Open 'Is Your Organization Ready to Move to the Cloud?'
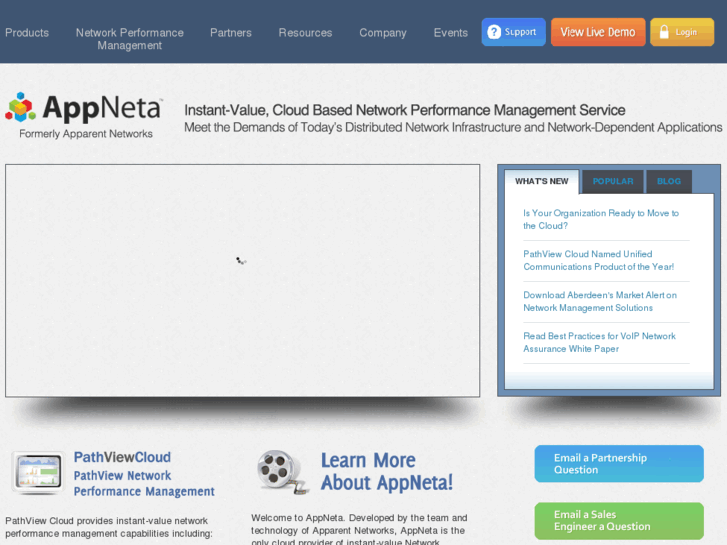 tap(601, 219)
